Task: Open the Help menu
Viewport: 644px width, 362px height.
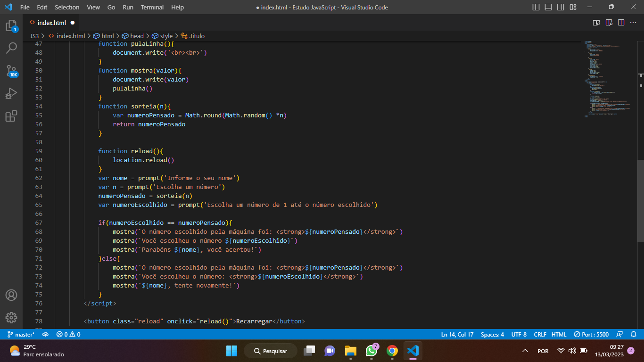Action: 177,7
